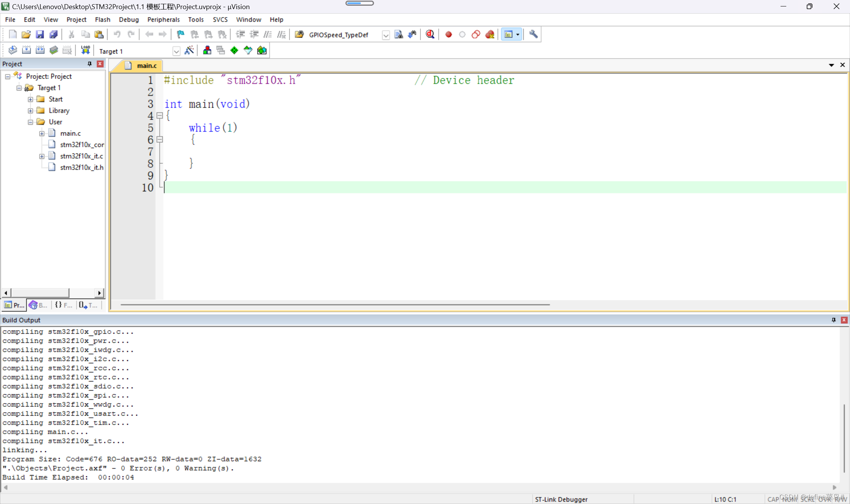The height and width of the screenshot is (504, 850).
Task: Expand main.c dependencies in tree
Action: point(42,134)
